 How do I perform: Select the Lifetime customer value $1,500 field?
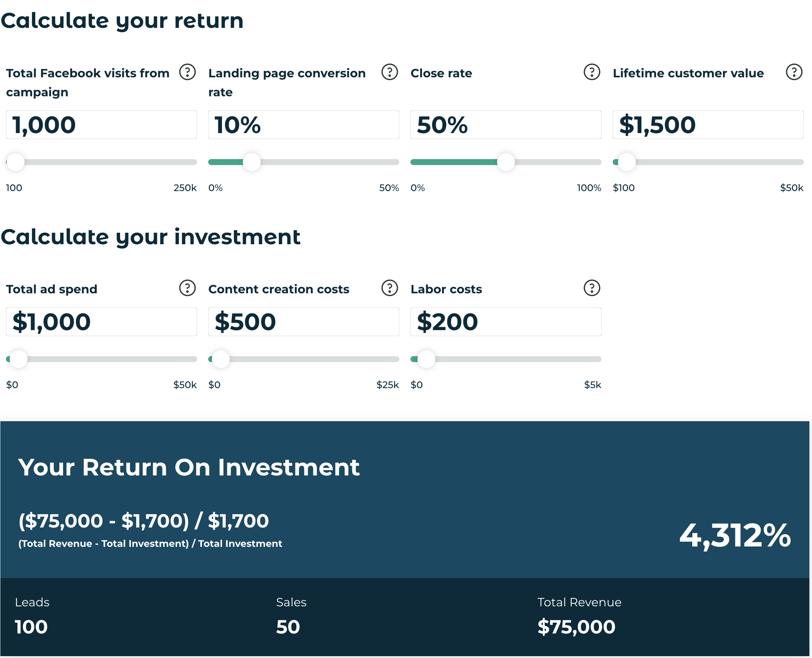[x=708, y=125]
